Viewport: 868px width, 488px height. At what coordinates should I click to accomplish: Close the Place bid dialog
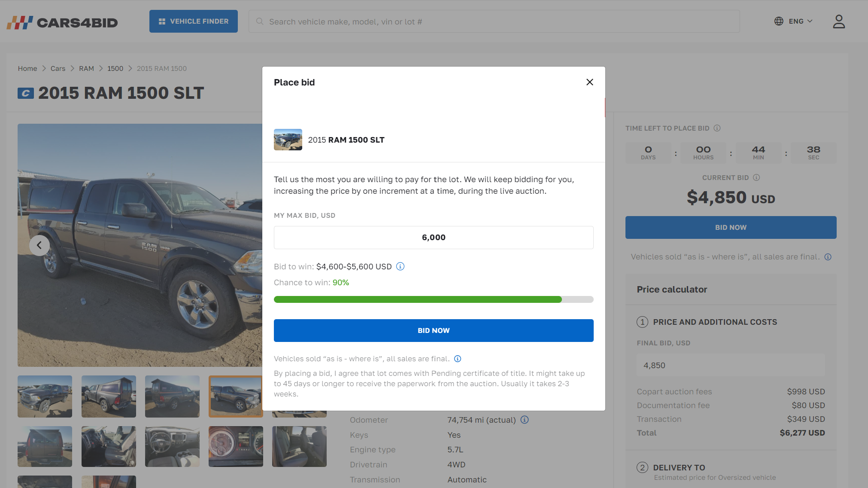click(x=589, y=82)
